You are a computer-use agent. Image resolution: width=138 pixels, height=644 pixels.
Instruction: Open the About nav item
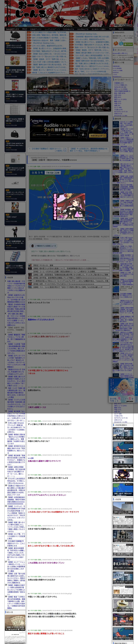click(25, 29)
